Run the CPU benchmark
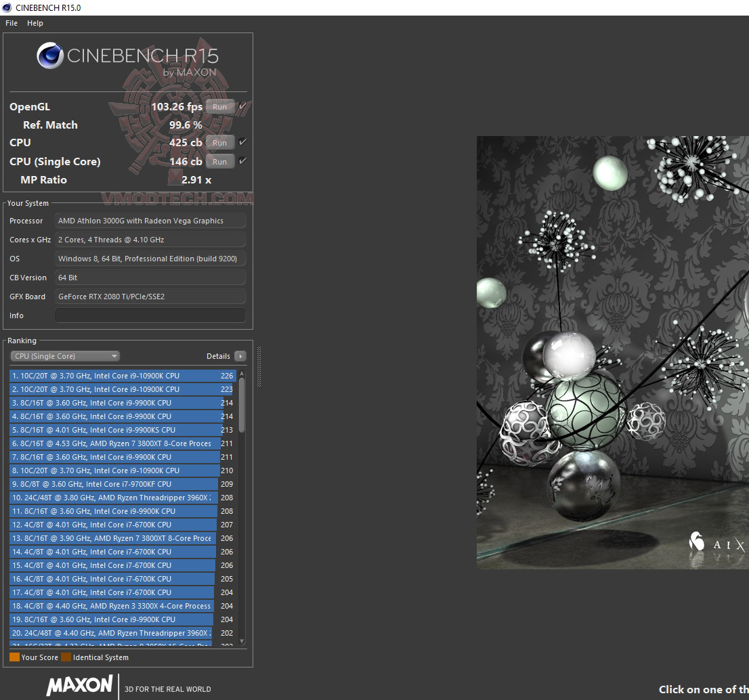Screen dimensions: 749x700 219,142
